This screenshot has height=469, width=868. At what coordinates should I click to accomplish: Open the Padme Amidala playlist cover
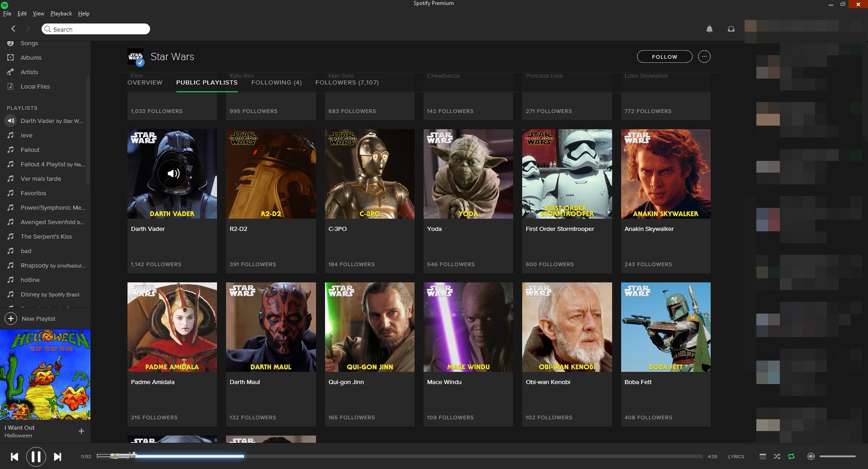tap(172, 327)
